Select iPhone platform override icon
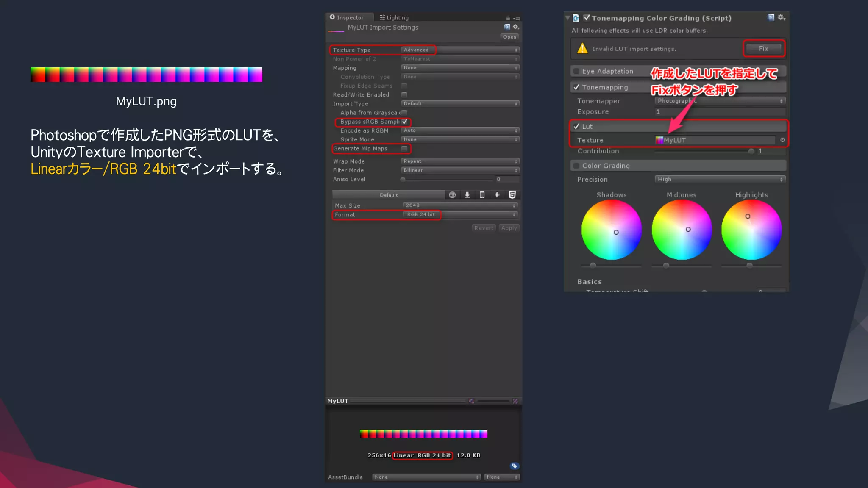This screenshot has width=868, height=488. (x=482, y=195)
